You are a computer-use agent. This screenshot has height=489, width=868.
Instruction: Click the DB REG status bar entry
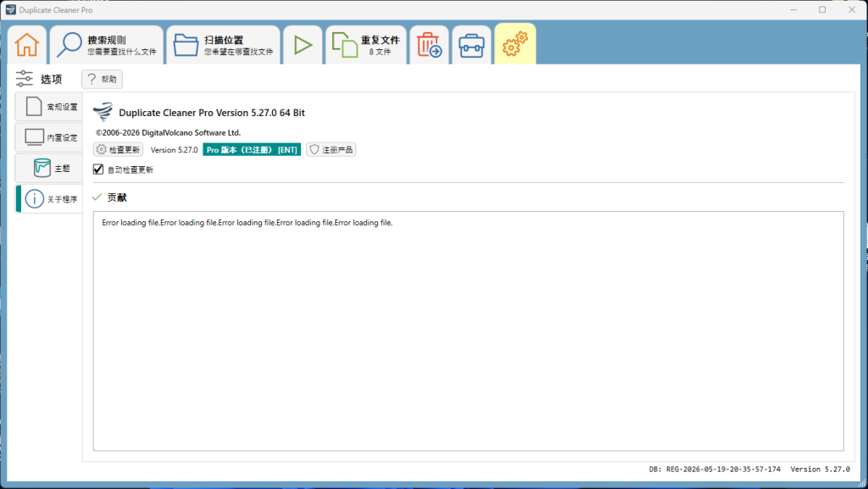[x=715, y=470]
